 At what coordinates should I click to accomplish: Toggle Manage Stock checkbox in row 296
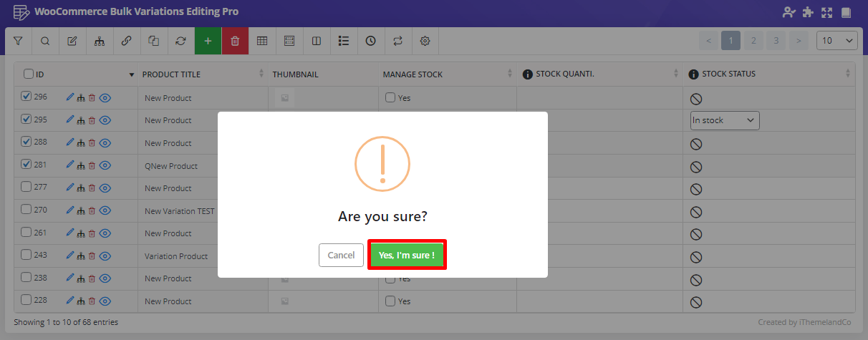tap(390, 97)
